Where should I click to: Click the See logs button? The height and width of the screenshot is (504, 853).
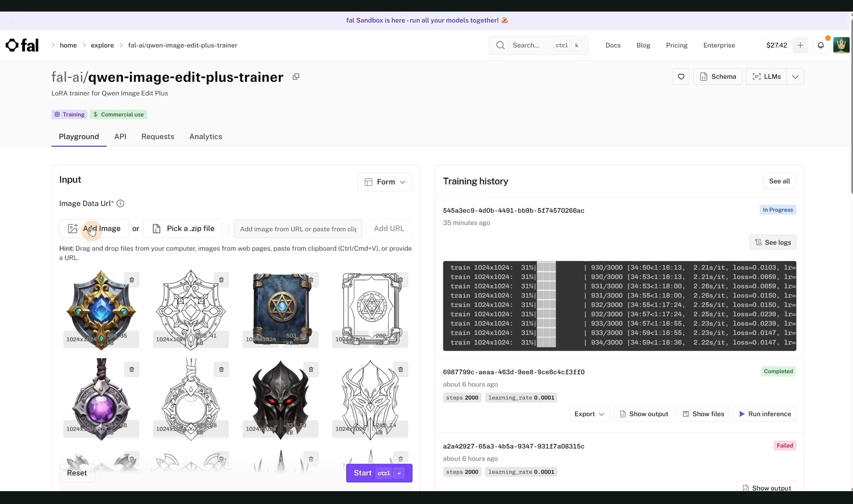pyautogui.click(x=773, y=242)
